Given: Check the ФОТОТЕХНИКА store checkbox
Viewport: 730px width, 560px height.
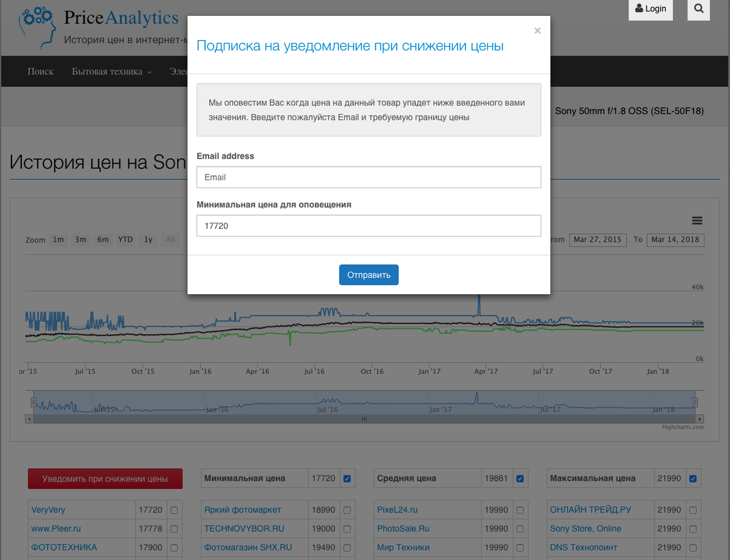Looking at the screenshot, I should point(175,548).
